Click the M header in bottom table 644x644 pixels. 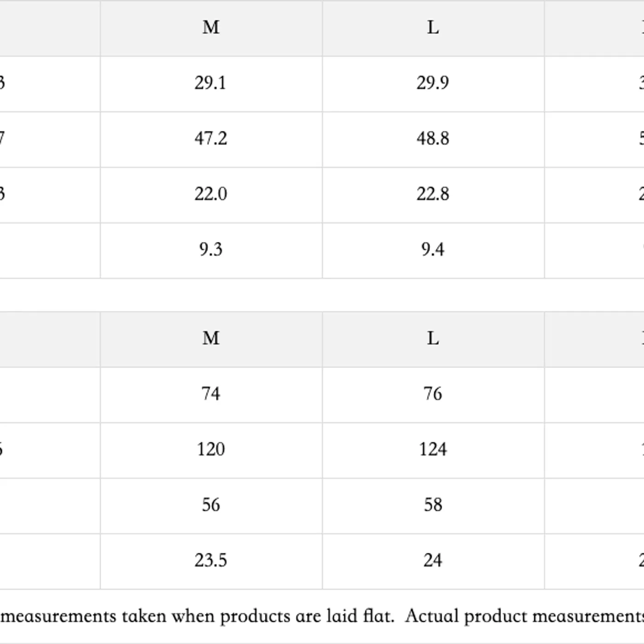[211, 339]
